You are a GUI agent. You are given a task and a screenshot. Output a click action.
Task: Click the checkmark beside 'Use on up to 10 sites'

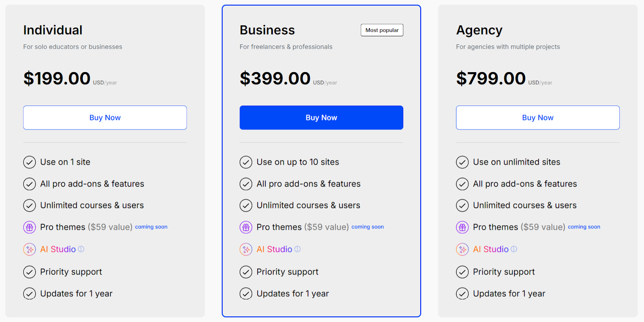tap(246, 162)
